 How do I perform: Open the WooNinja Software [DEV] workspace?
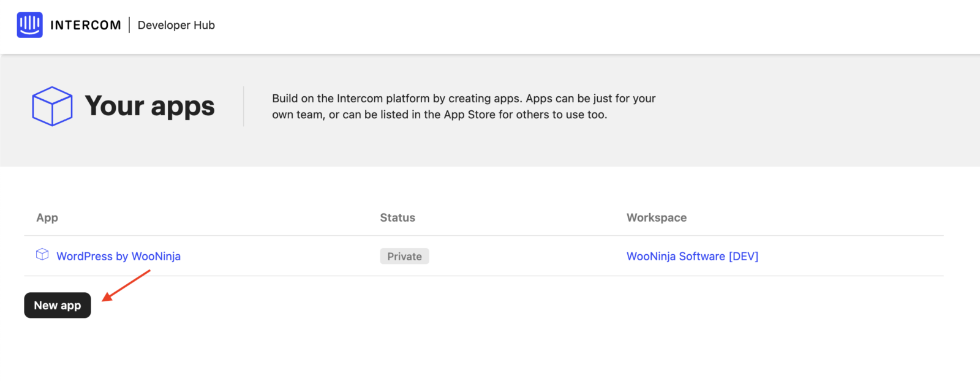click(x=692, y=256)
